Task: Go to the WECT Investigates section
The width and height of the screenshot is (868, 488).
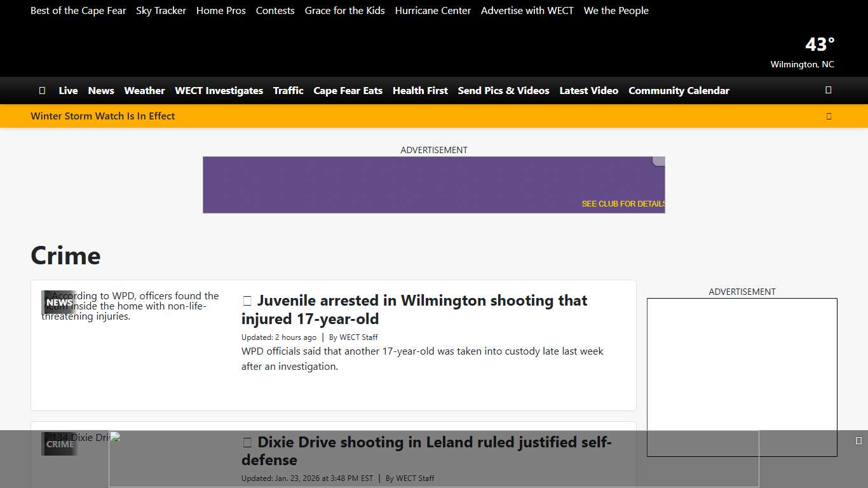Action: 219,91
